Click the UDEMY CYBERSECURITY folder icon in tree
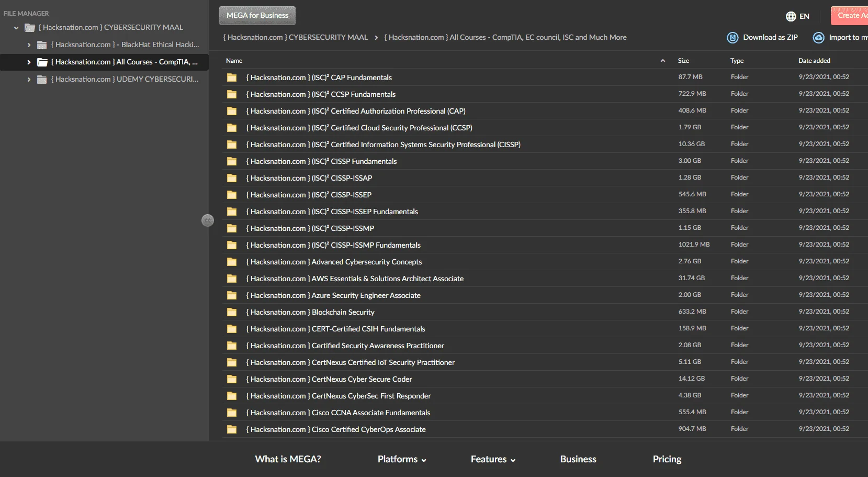Screen dimensions: 868x477 tap(42, 80)
